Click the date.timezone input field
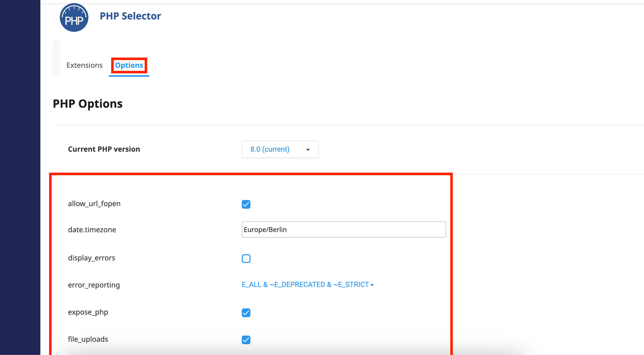This screenshot has width=644, height=355. (344, 229)
